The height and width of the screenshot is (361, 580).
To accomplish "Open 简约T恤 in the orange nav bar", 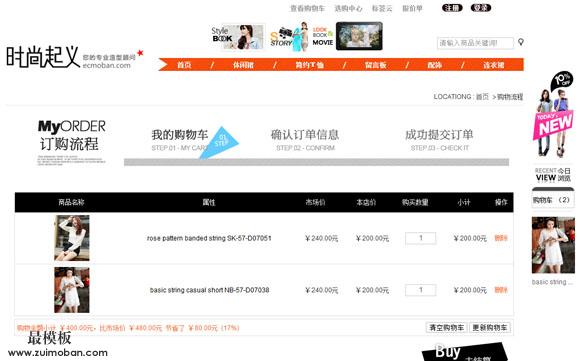I will pyautogui.click(x=309, y=65).
